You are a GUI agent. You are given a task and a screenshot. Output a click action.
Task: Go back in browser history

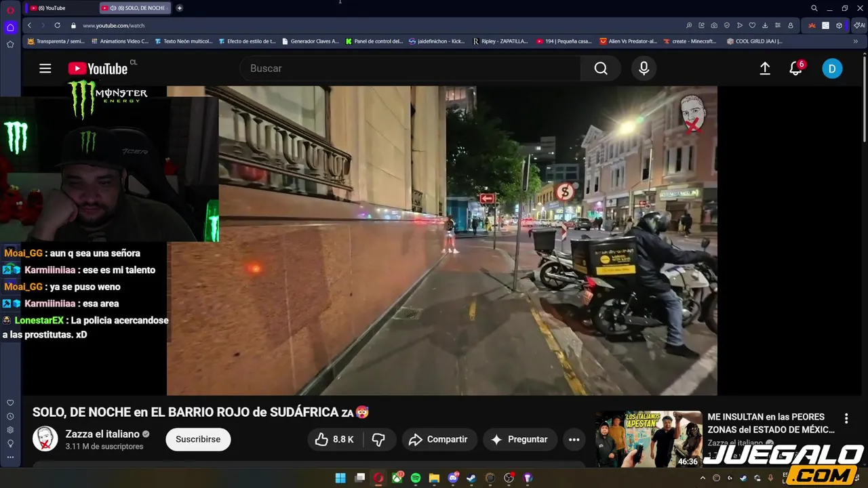tap(29, 25)
